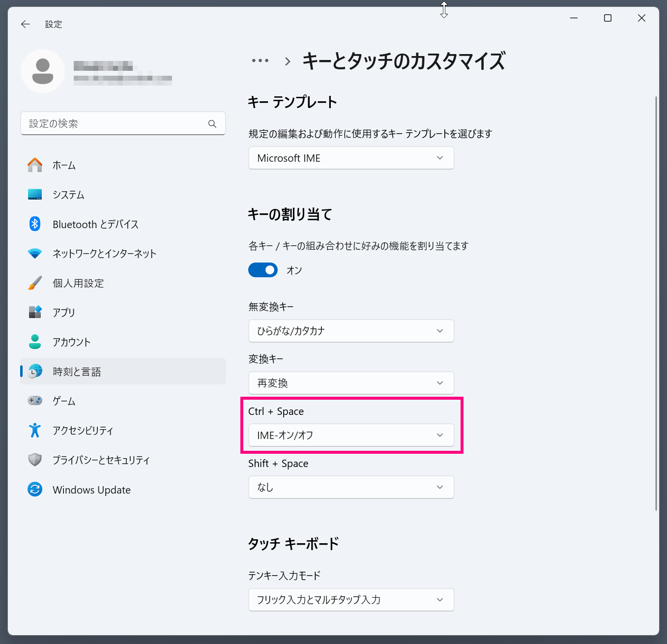667x644 pixels.
Task: Open the Windows Update sync icon
Action: [x=35, y=490]
